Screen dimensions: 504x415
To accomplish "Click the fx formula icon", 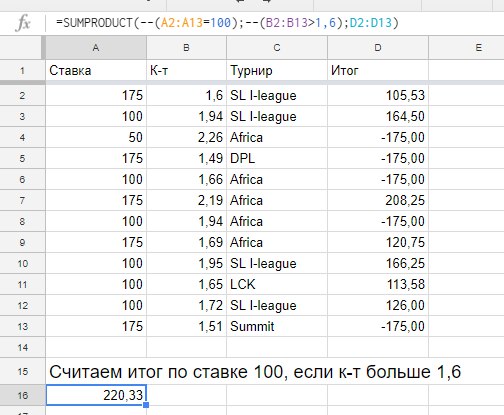I will point(23,23).
